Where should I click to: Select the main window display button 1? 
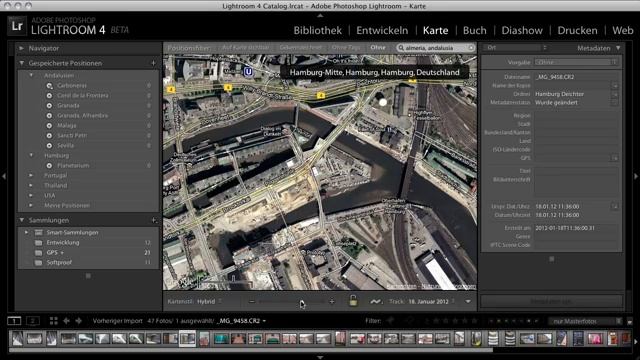point(14,321)
